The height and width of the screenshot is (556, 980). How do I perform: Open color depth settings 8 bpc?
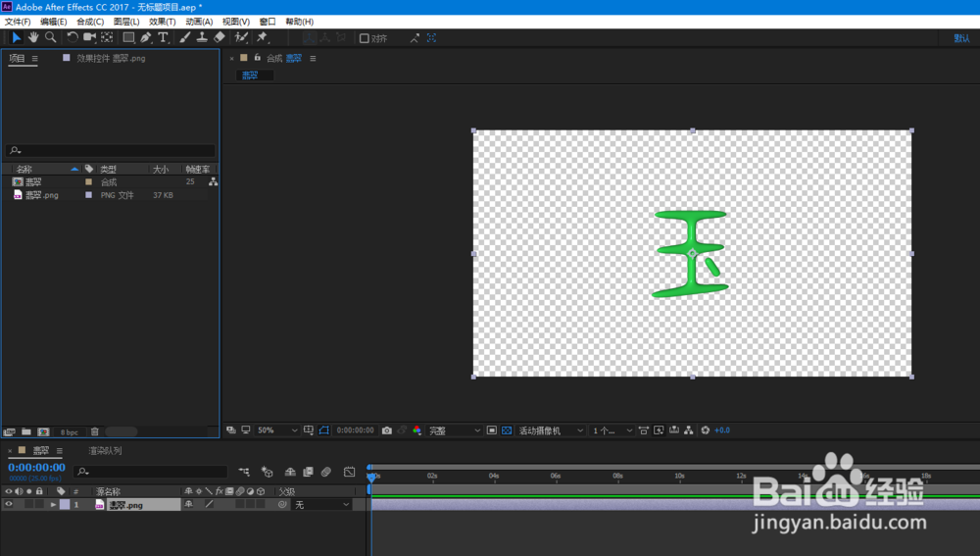tap(70, 432)
